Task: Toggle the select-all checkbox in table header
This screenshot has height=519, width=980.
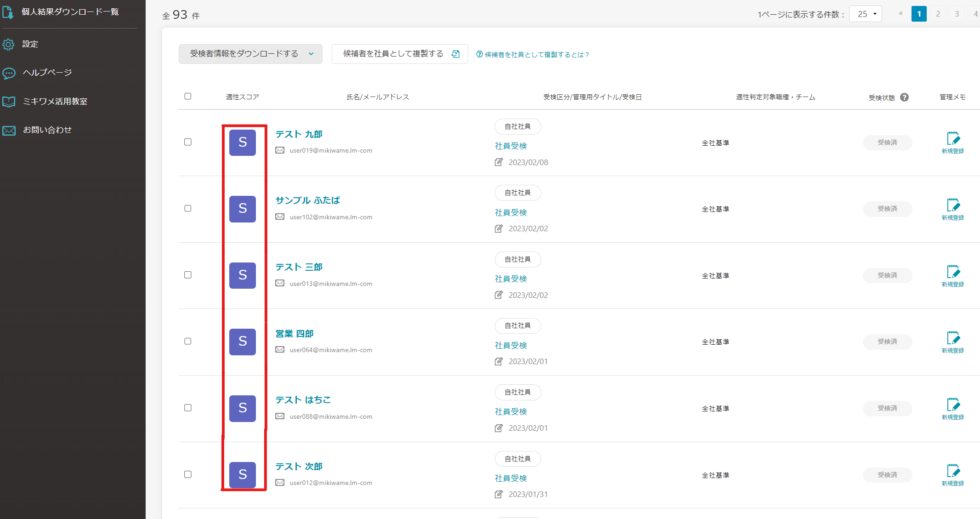Action: click(188, 97)
